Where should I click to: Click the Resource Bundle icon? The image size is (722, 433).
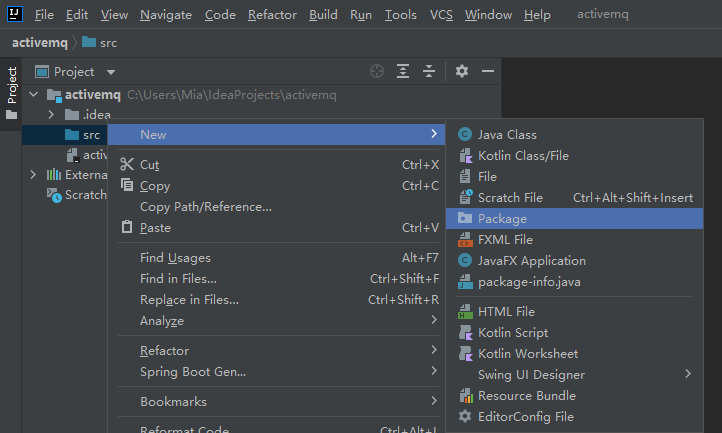(x=466, y=396)
